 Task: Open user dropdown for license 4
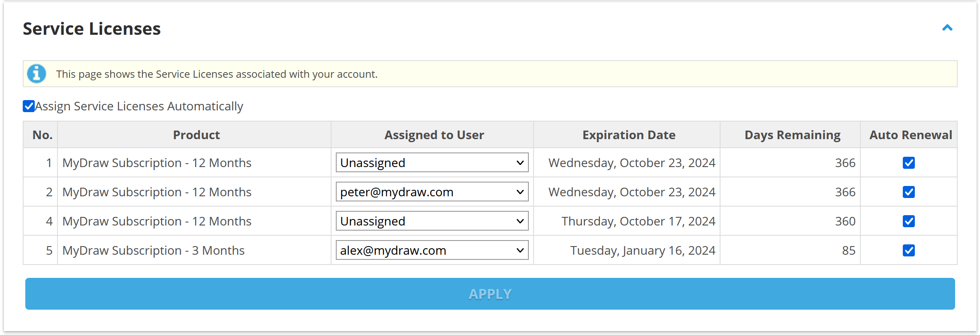point(432,221)
